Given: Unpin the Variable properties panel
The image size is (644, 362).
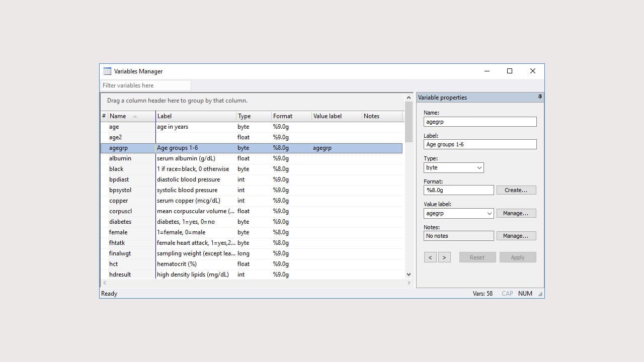Looking at the screenshot, I should (540, 97).
